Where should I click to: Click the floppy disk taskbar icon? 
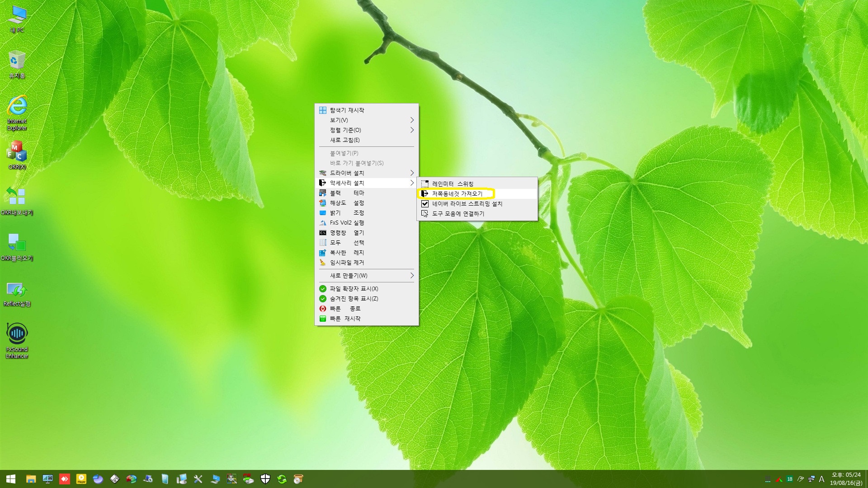point(115,479)
